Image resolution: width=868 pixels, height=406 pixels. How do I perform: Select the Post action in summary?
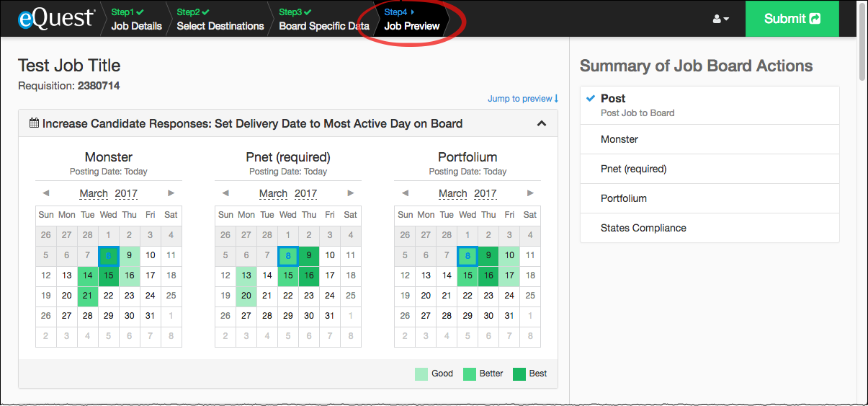613,99
